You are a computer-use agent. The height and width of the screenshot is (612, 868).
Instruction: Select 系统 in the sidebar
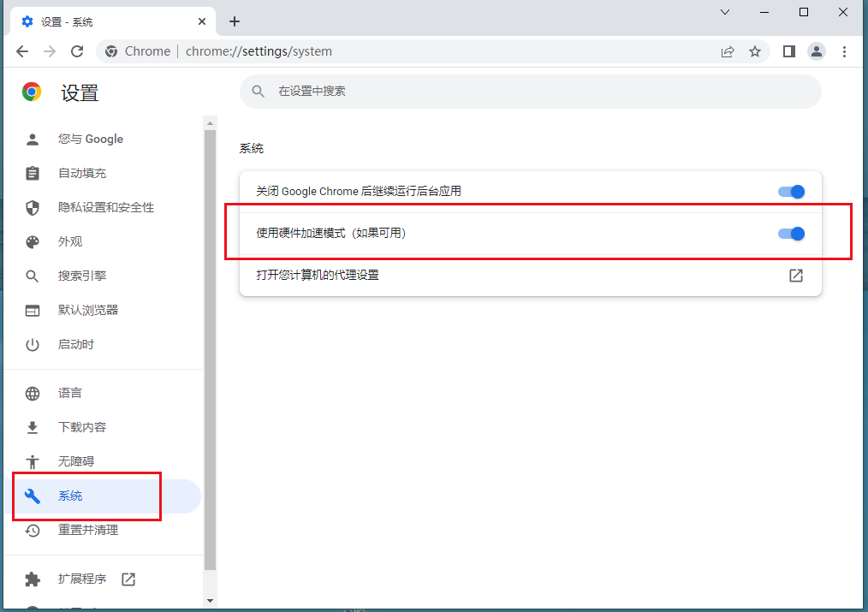tap(104, 496)
